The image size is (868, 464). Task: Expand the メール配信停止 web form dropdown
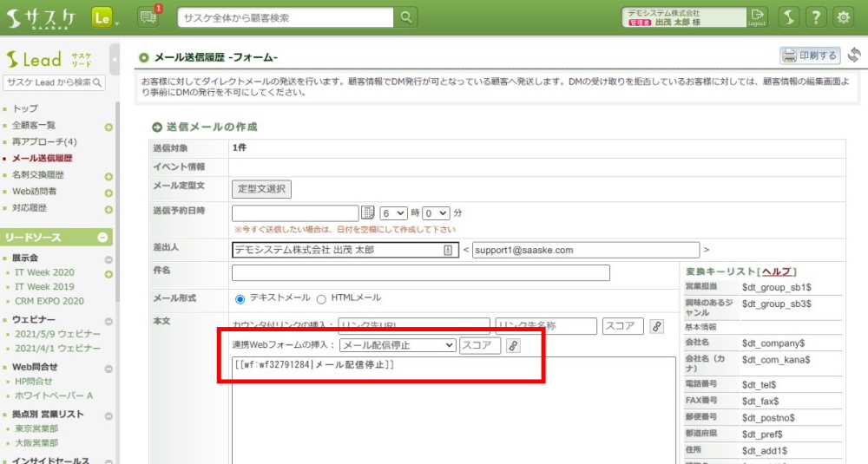[x=397, y=345]
